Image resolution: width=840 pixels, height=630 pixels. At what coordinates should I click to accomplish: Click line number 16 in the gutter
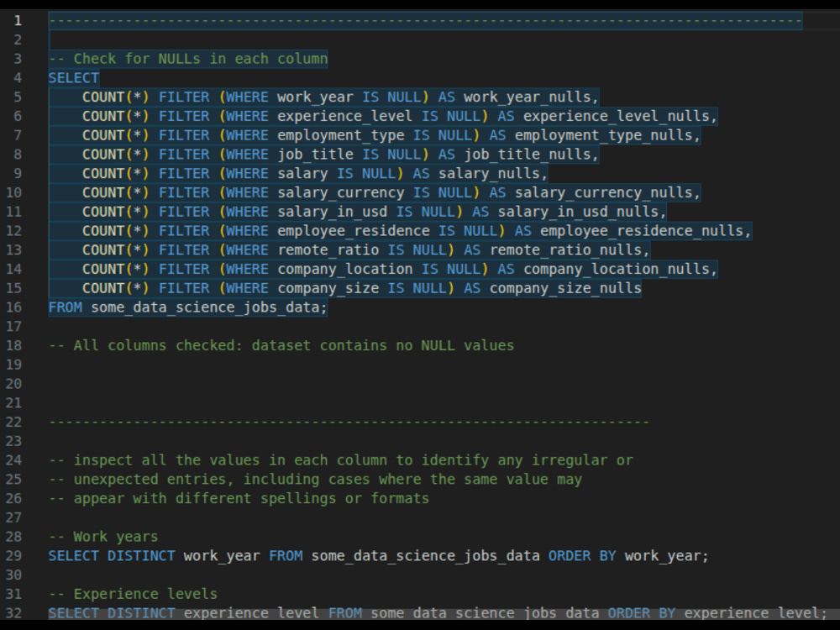(14, 307)
